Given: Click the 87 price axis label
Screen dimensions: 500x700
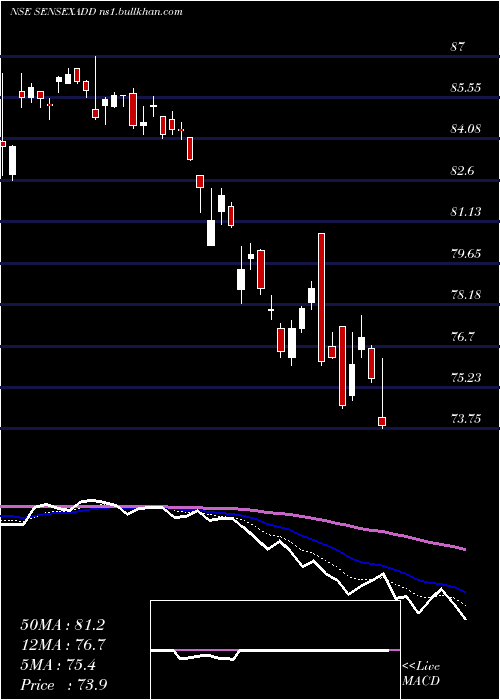Looking at the screenshot, I should (x=458, y=46).
